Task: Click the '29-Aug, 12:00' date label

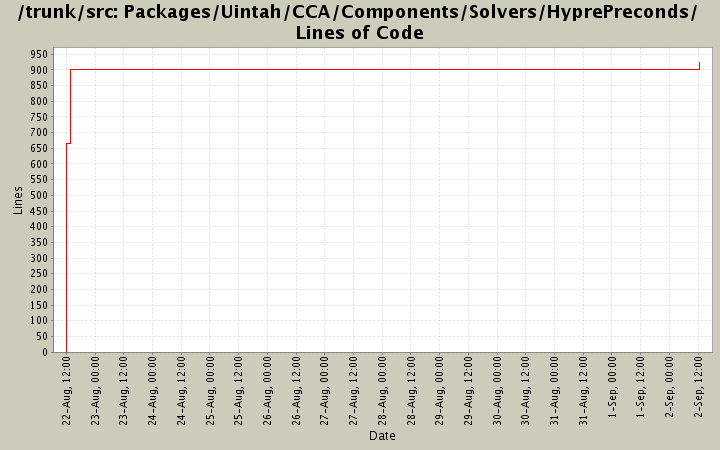Action: (468, 390)
